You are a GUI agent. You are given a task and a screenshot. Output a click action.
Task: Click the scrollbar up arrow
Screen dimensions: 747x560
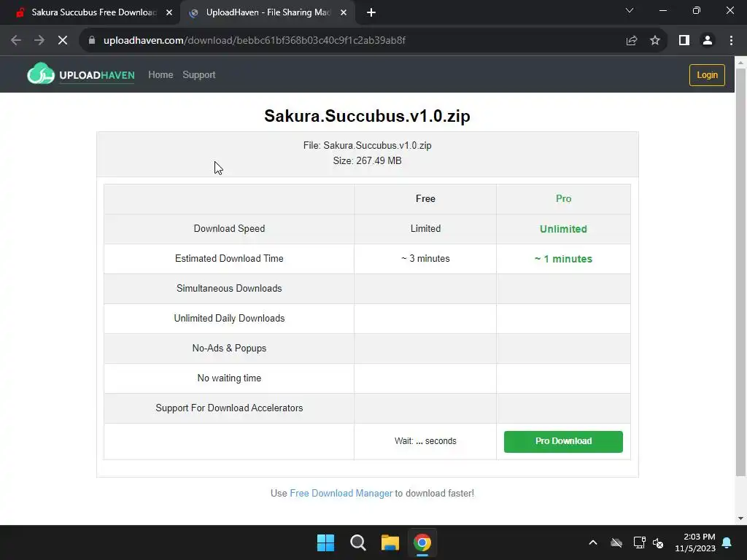(x=740, y=63)
